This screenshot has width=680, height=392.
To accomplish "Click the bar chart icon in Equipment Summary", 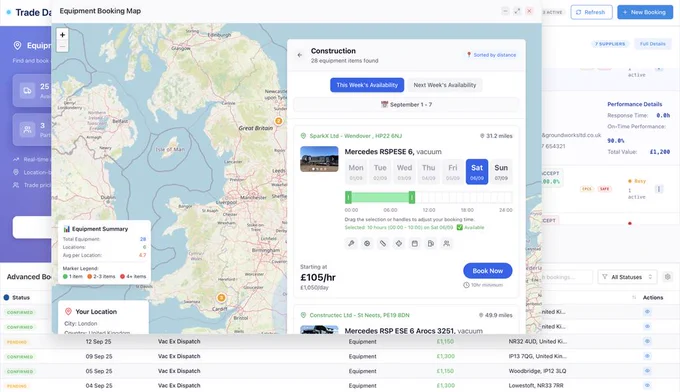I will tap(66, 229).
